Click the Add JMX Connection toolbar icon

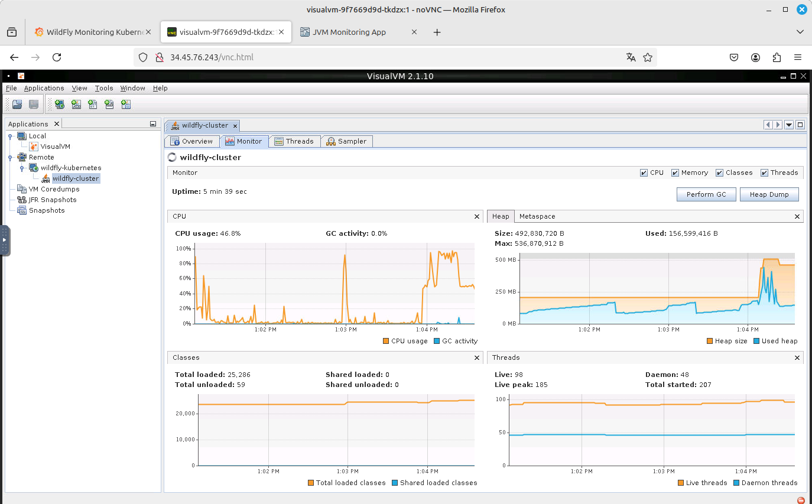tap(76, 105)
